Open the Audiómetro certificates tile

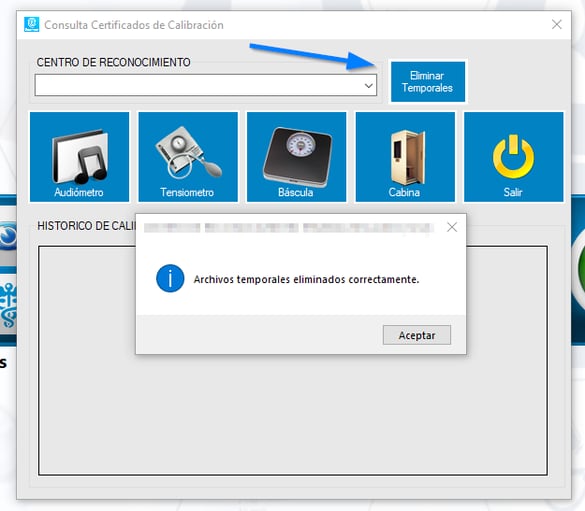[x=79, y=157]
